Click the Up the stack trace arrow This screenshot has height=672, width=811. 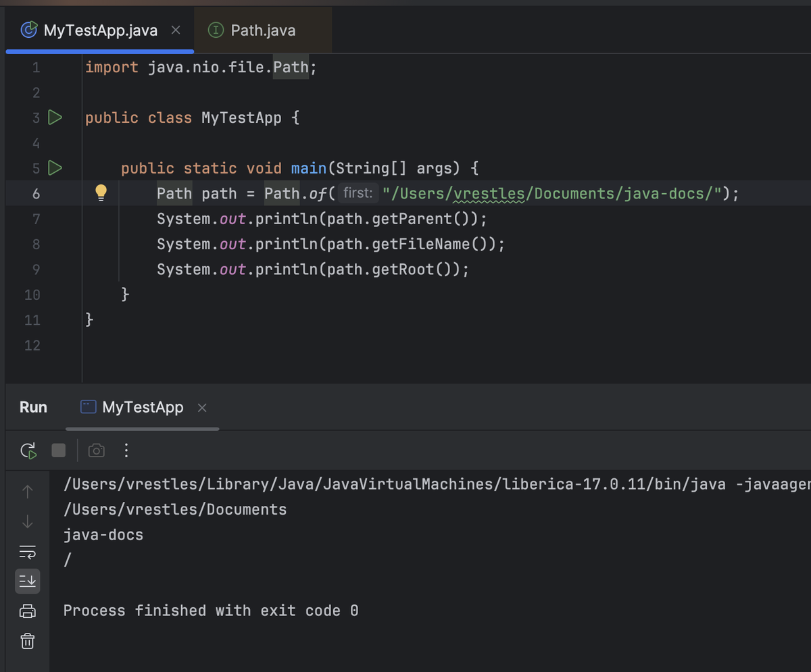tap(28, 492)
